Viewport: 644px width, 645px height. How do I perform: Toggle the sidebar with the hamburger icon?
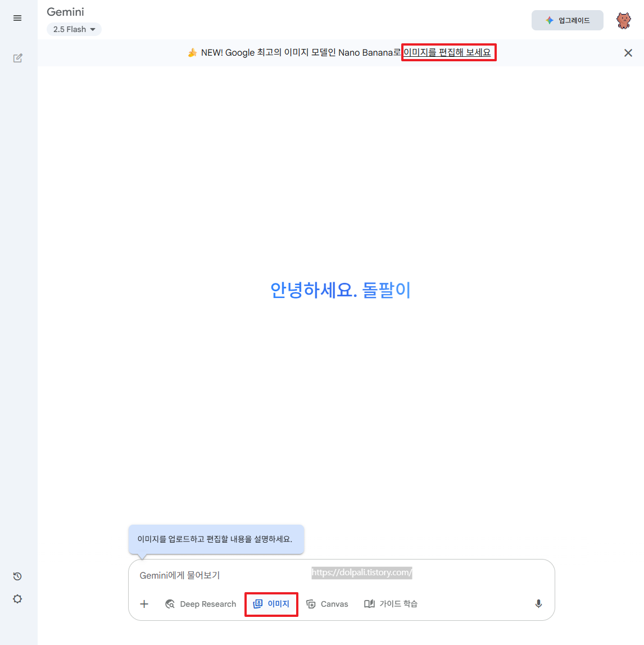coord(17,17)
